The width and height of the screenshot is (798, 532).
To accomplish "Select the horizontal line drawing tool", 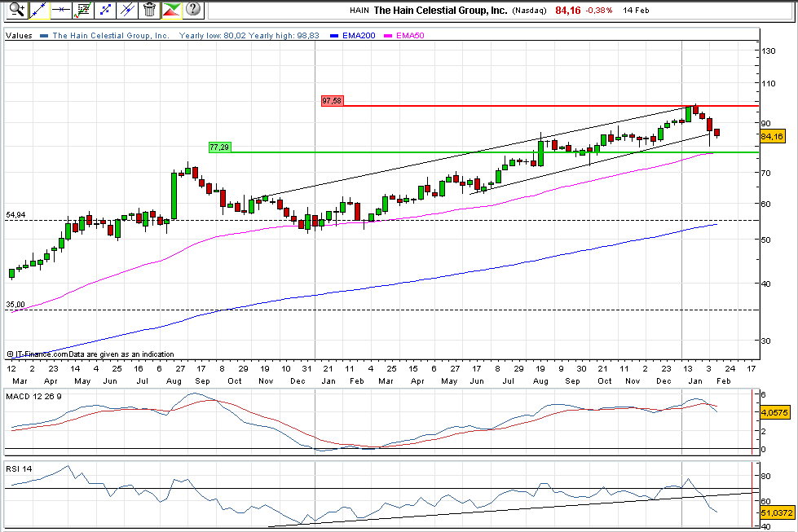I will click(61, 9).
